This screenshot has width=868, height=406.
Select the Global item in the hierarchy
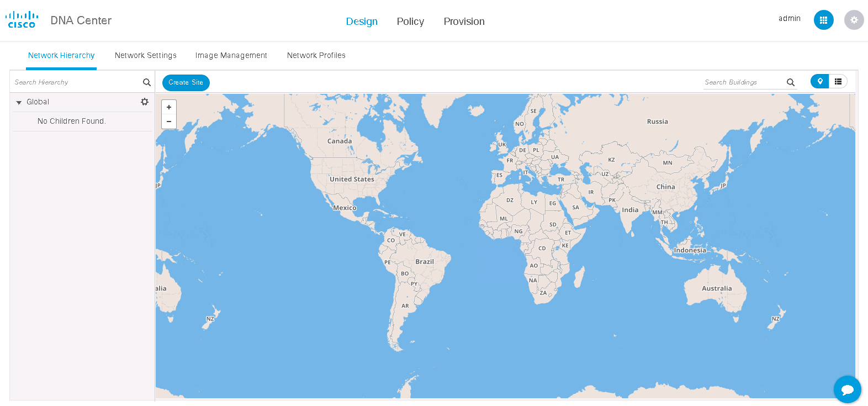coord(38,102)
